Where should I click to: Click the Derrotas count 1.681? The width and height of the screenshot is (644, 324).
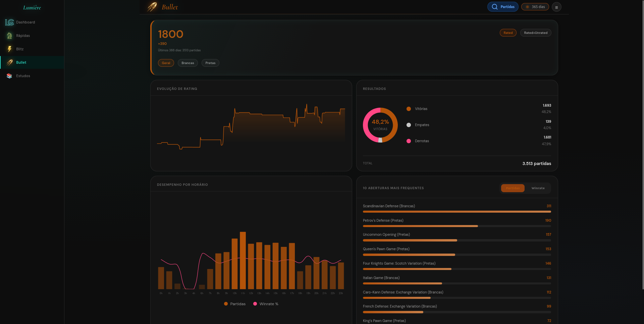click(x=547, y=137)
